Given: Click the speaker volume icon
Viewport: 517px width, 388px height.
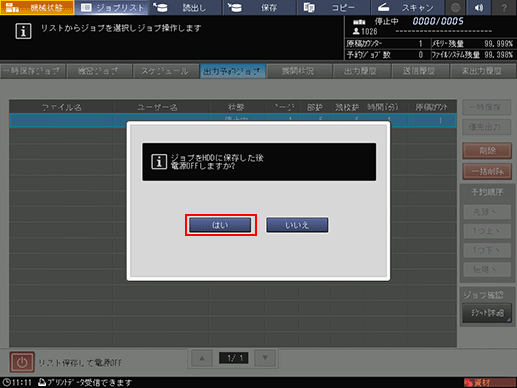Looking at the screenshot, I should [x=479, y=7].
